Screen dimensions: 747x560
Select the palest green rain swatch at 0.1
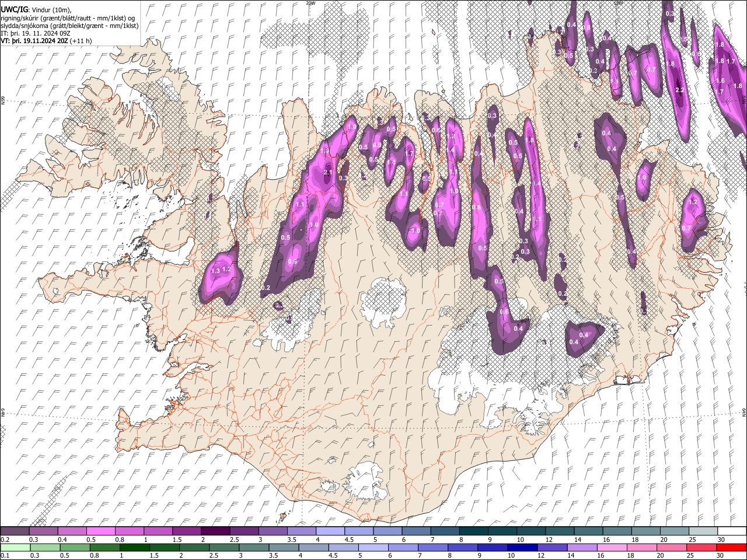click(15, 548)
